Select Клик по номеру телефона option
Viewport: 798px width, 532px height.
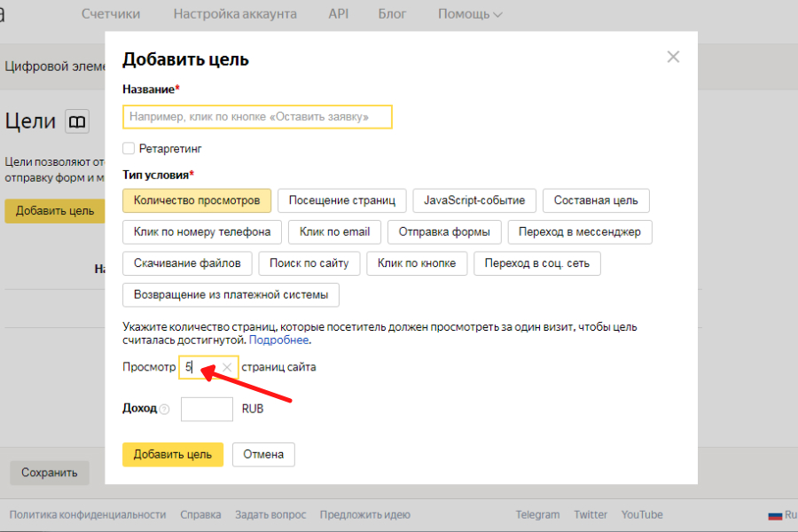(202, 232)
